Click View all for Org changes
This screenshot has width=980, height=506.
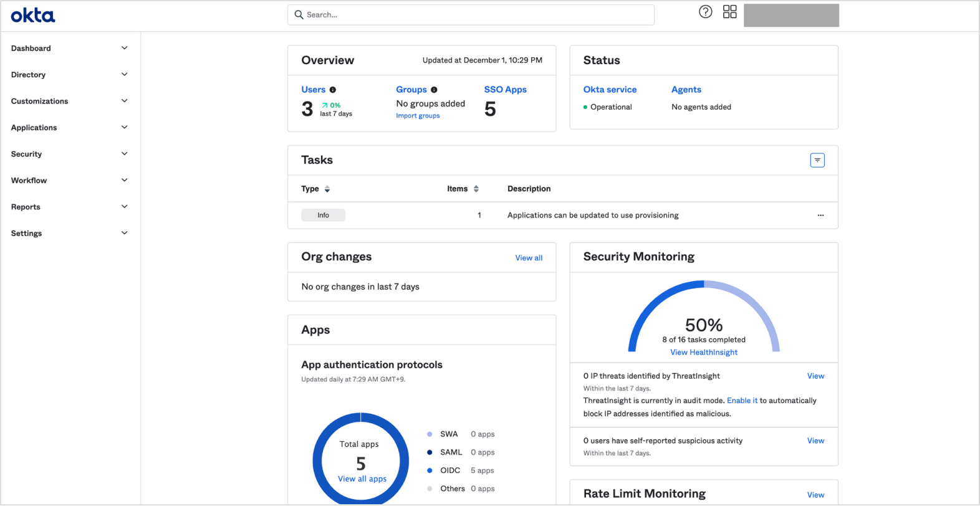pos(529,258)
